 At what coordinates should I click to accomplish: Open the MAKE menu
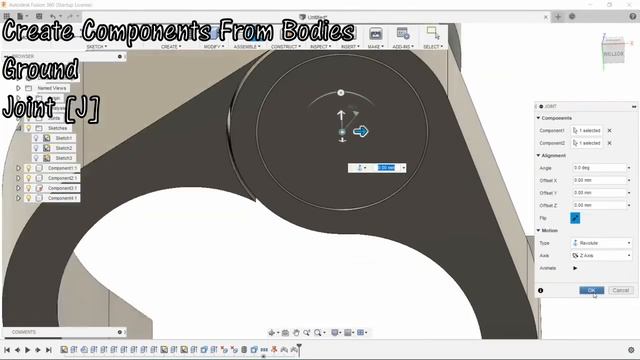click(x=376, y=47)
